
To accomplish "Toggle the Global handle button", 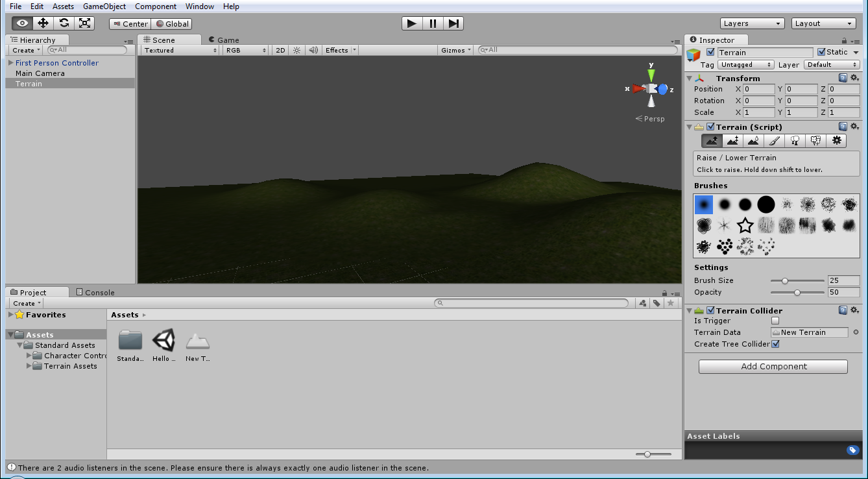I will pyautogui.click(x=171, y=23).
